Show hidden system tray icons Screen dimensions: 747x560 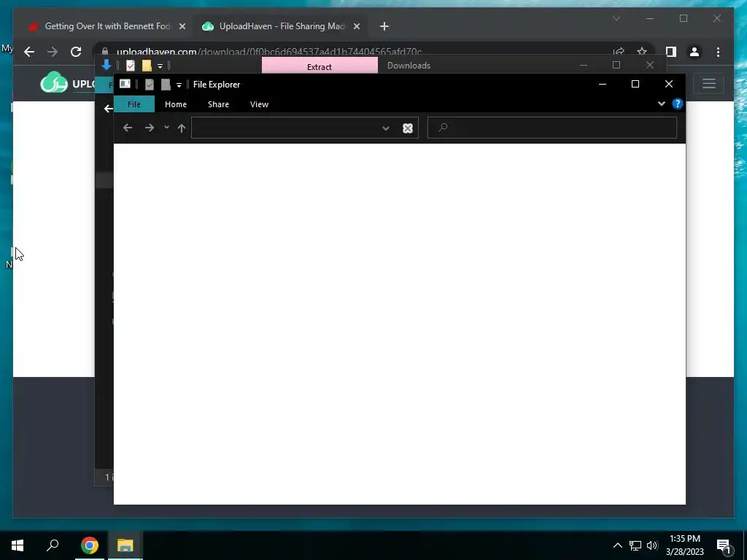[x=617, y=545]
